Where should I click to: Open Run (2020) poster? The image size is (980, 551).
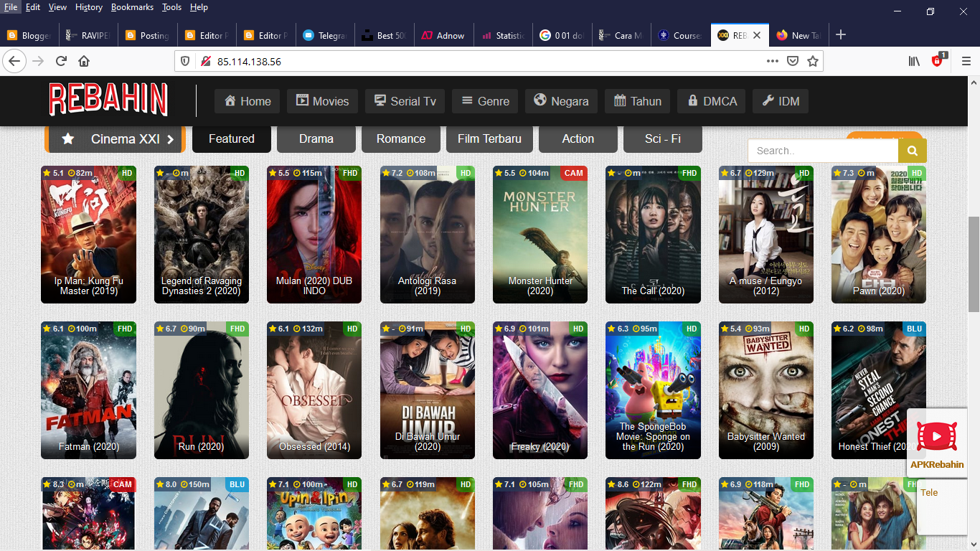click(202, 390)
